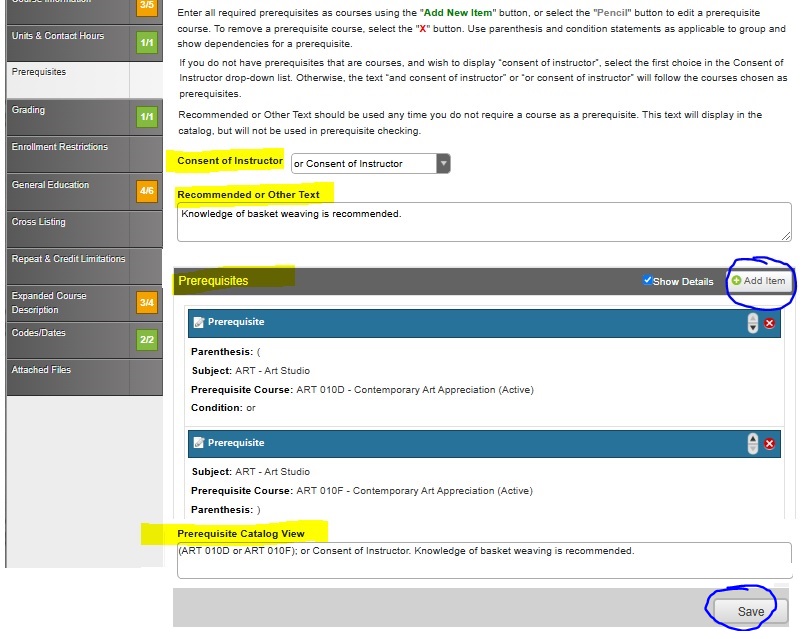The image size is (808, 639).
Task: Click the Save button
Action: point(750,611)
